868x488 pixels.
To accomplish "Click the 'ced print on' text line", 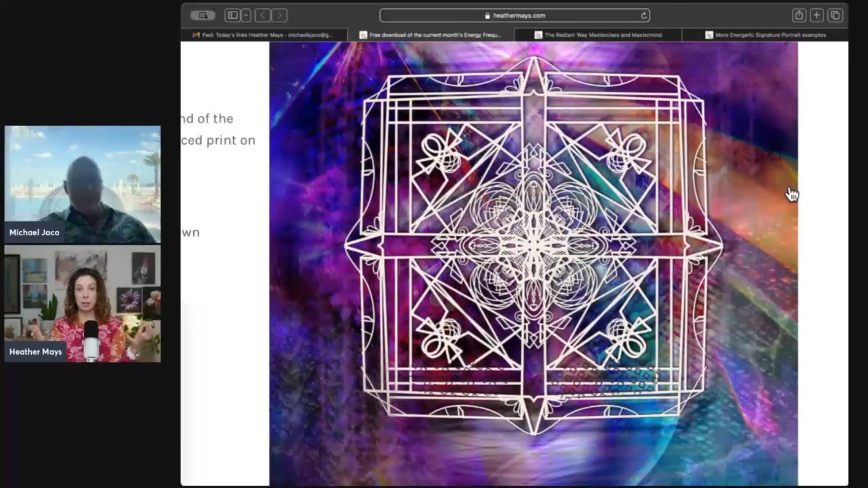I will [x=218, y=140].
